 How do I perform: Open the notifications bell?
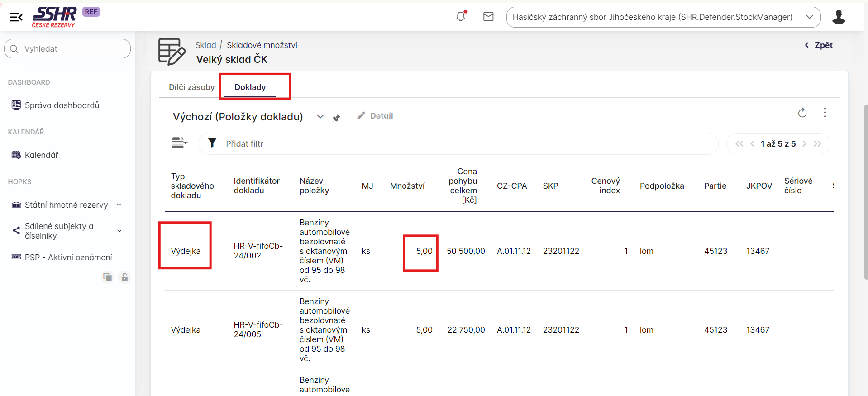point(461,17)
